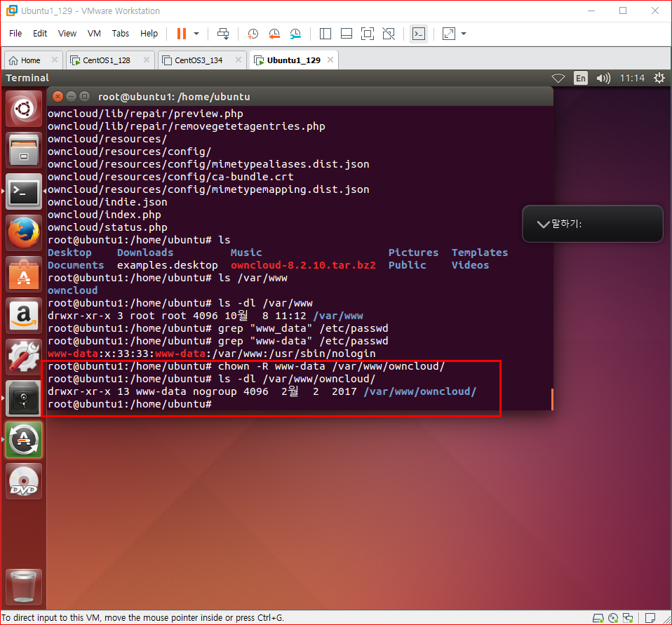Screen dimensions: 672x625
Task: Open the Amazon launcher icon
Action: pyautogui.click(x=24, y=316)
